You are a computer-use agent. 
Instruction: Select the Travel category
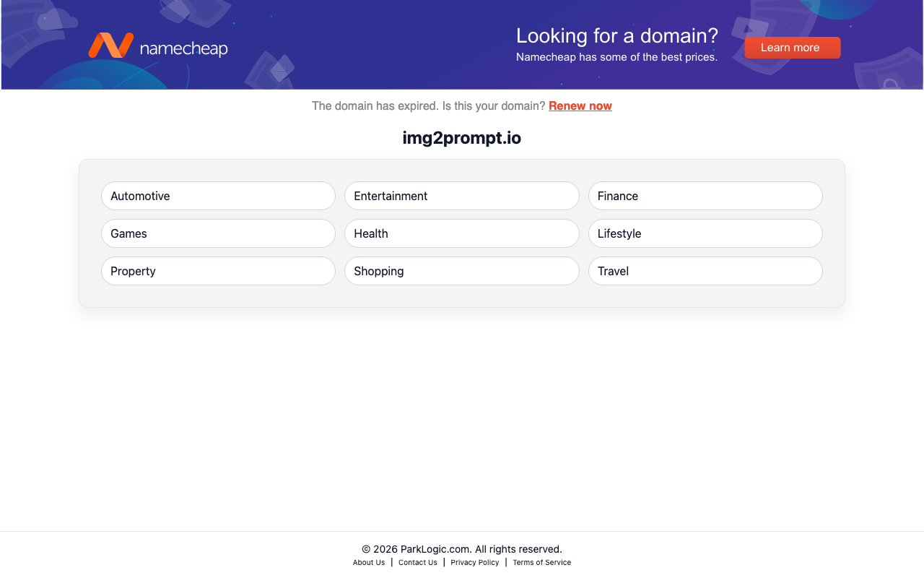[x=705, y=271]
